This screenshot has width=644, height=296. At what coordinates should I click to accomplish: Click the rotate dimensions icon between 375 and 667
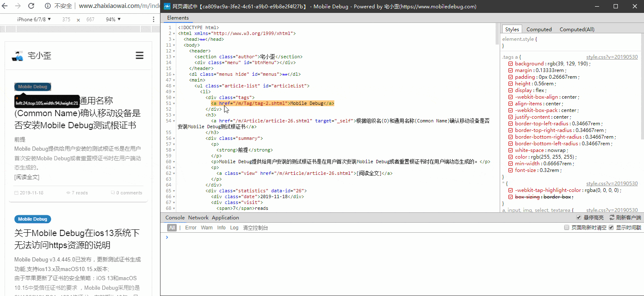click(x=78, y=20)
